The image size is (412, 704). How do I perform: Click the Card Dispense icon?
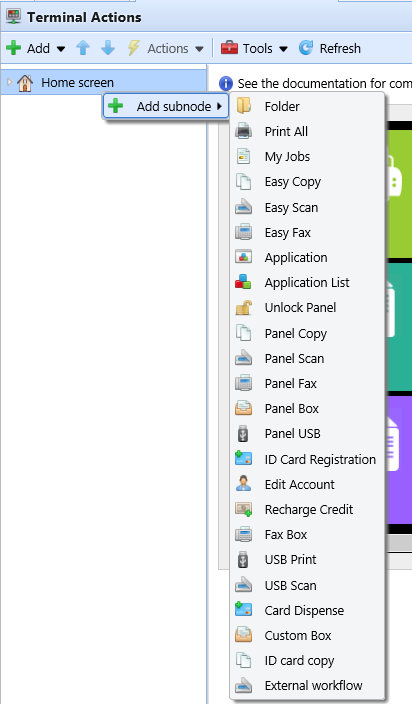point(244,610)
